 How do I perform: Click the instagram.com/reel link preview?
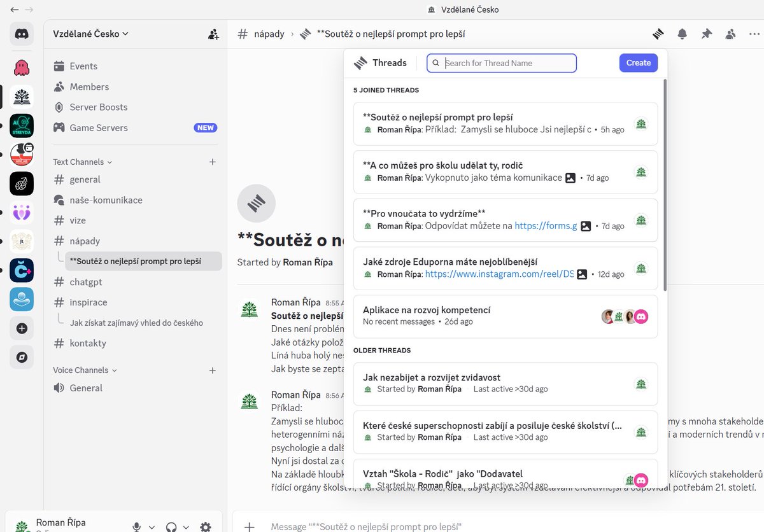tap(499, 274)
